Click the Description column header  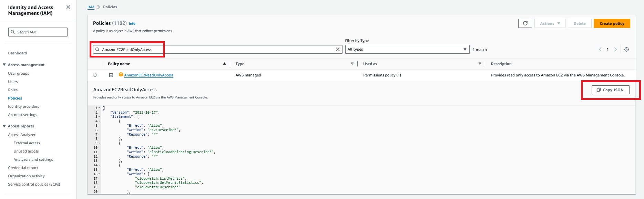pos(501,64)
